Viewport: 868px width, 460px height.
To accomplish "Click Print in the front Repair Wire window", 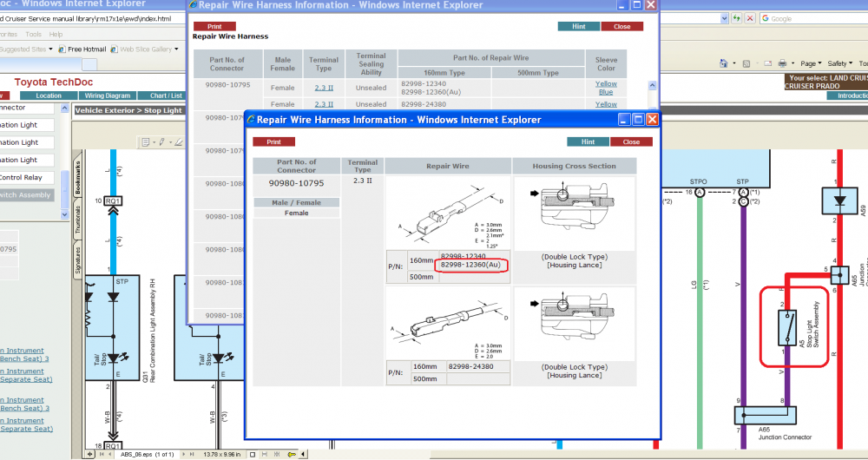I will 273,141.
